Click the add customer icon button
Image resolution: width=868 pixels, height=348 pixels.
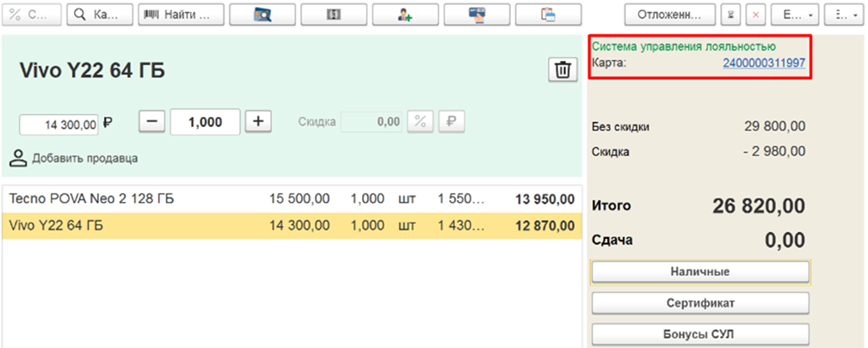click(405, 15)
